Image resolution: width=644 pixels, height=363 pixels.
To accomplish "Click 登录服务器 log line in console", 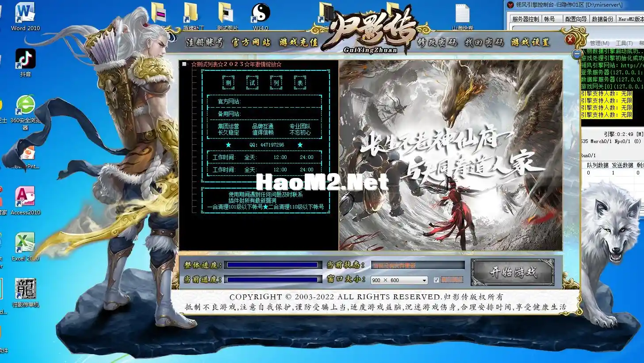I will point(612,72).
